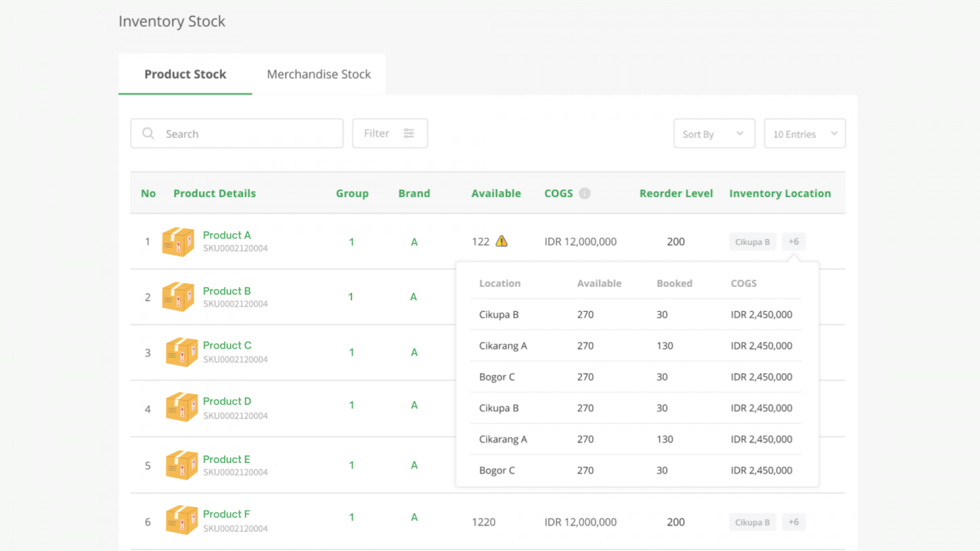The width and height of the screenshot is (980, 551).
Task: Click the Product F package icon
Action: [181, 520]
